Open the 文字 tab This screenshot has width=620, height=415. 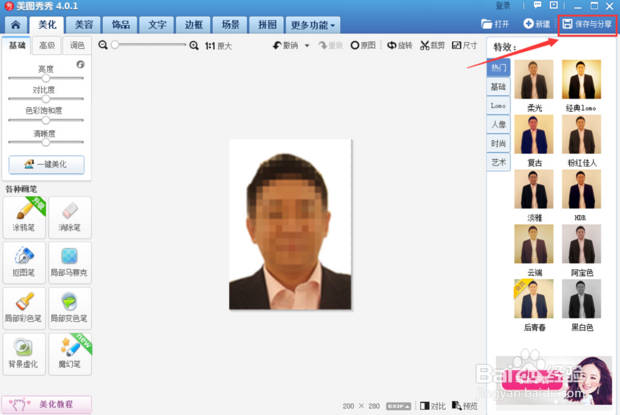157,25
